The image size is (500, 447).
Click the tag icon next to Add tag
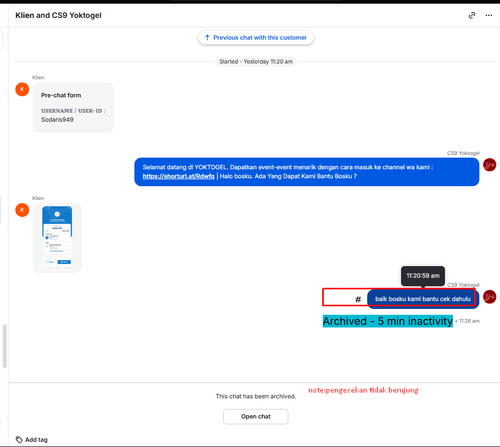point(19,440)
